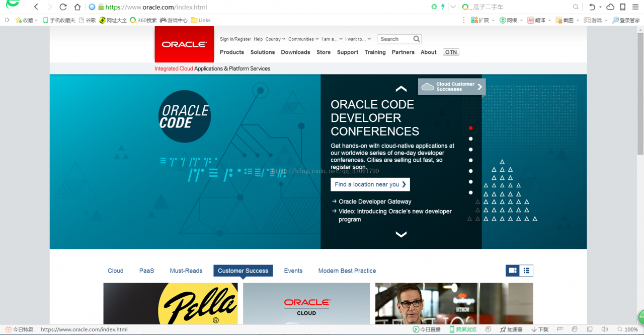
Task: Select the seventh carousel dot
Action: tap(470, 192)
